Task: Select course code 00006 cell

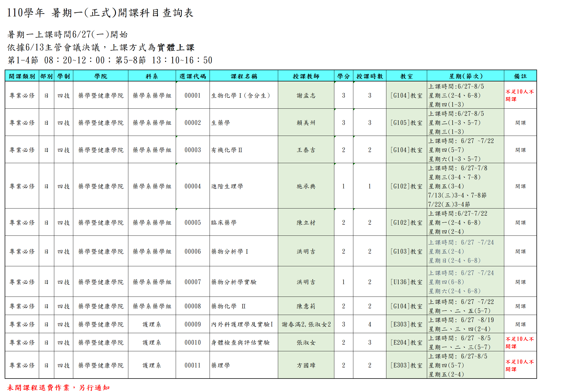Action: 193,251
